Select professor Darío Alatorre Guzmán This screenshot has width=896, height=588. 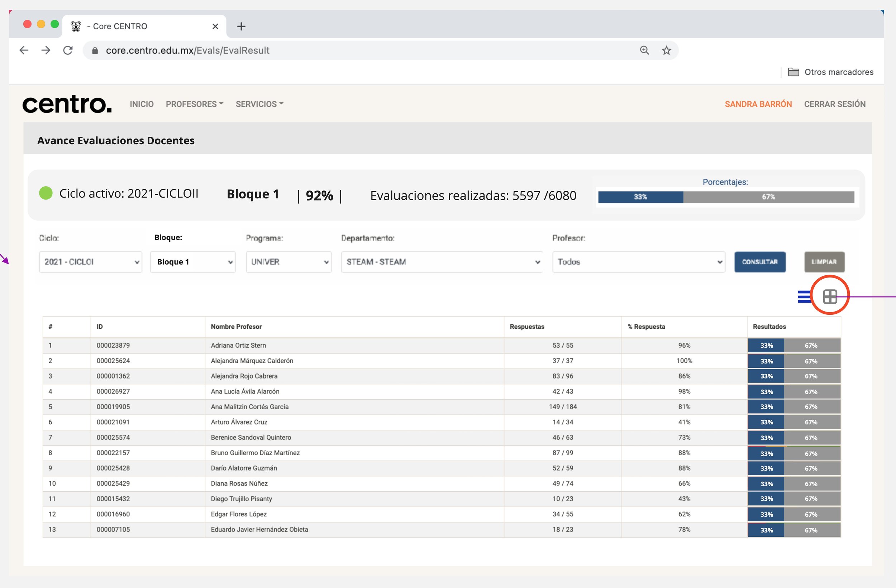coord(244,468)
